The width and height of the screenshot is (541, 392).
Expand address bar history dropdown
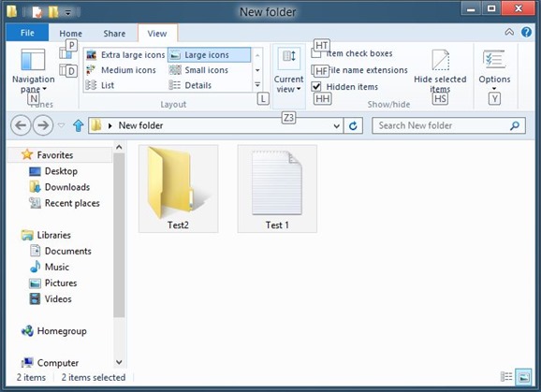click(337, 126)
